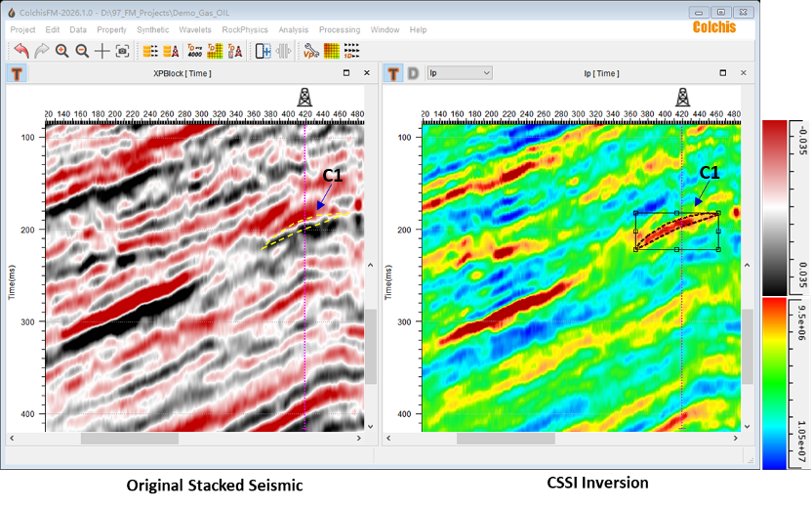Open the Window menu
This screenshot has width=812, height=508.
click(x=385, y=30)
